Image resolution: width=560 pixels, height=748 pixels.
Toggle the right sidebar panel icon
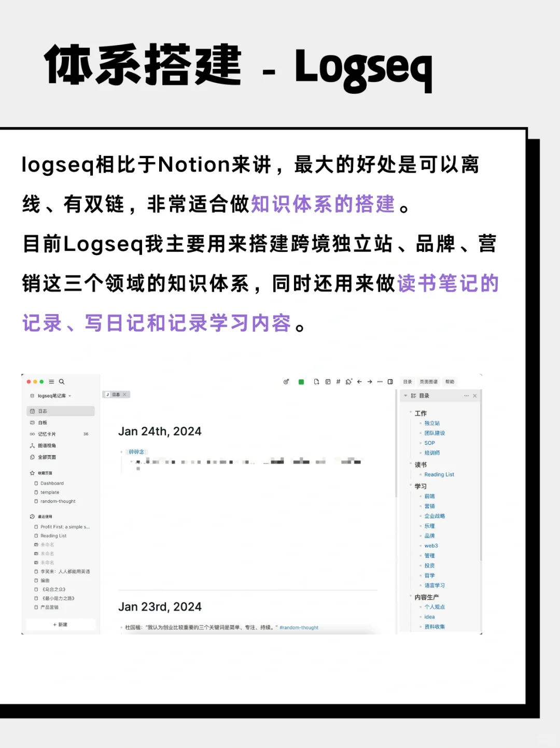click(390, 382)
